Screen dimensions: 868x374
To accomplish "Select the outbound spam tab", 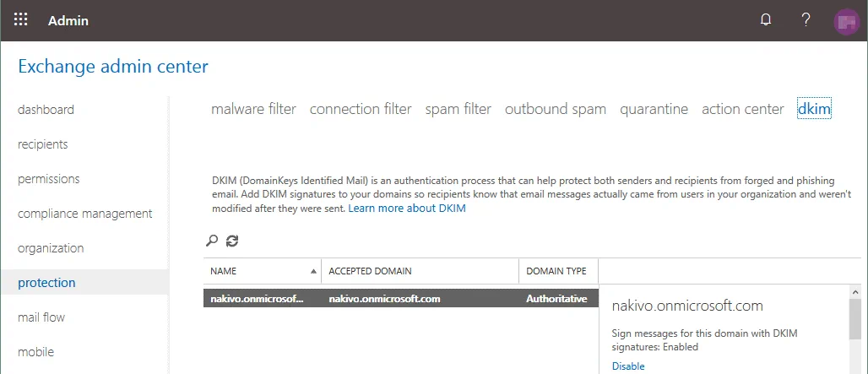I will pos(555,109).
